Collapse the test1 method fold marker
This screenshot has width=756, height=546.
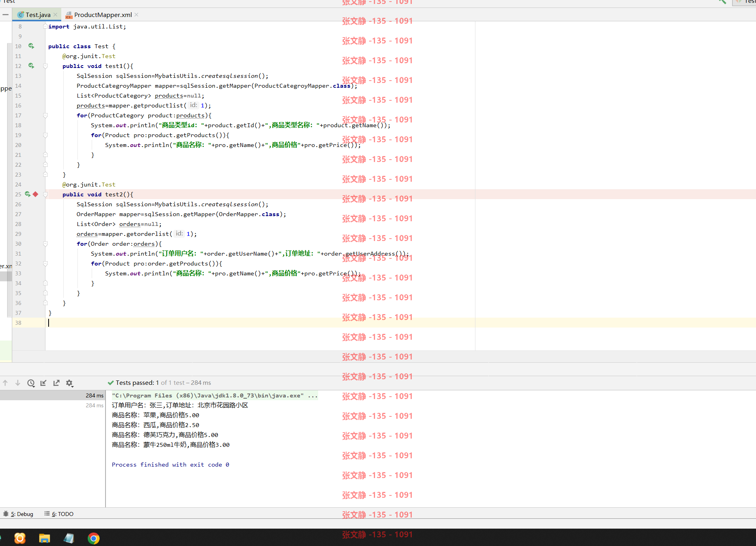coord(45,66)
